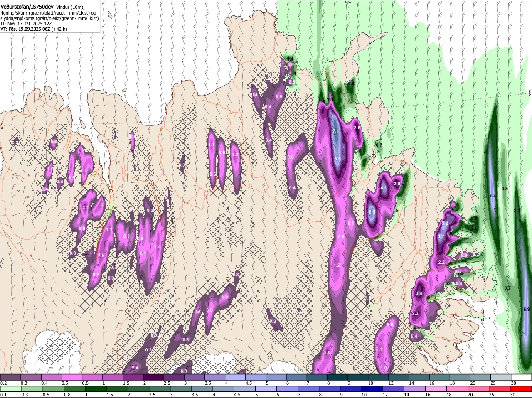Click the 7.2 rain value offshore east
532x398 pixels.
pos(493,195)
